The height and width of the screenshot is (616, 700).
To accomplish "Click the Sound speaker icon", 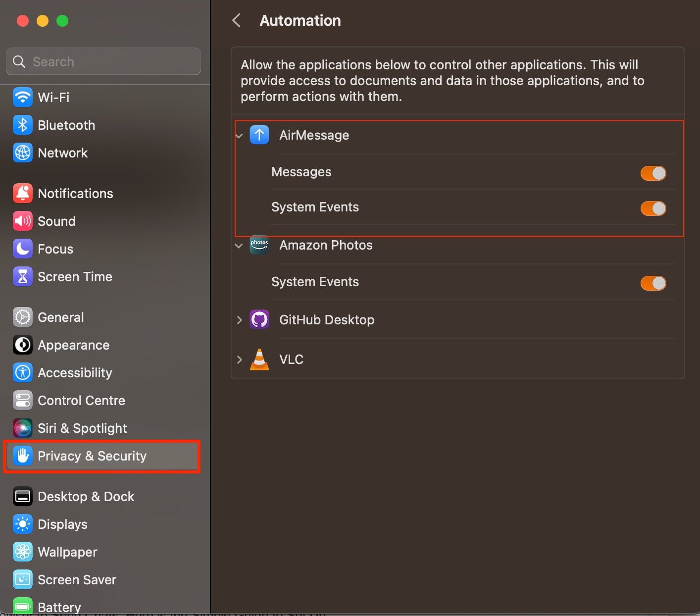I will [x=23, y=221].
